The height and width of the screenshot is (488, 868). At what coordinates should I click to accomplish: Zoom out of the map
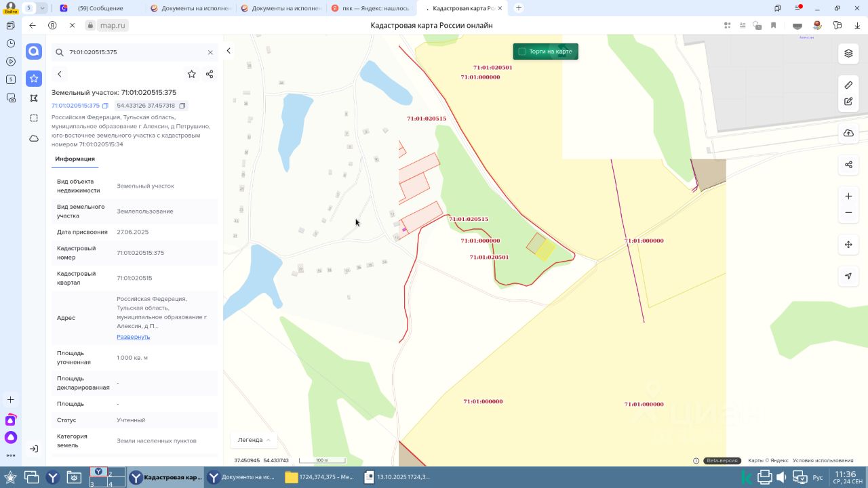pyautogui.click(x=848, y=213)
